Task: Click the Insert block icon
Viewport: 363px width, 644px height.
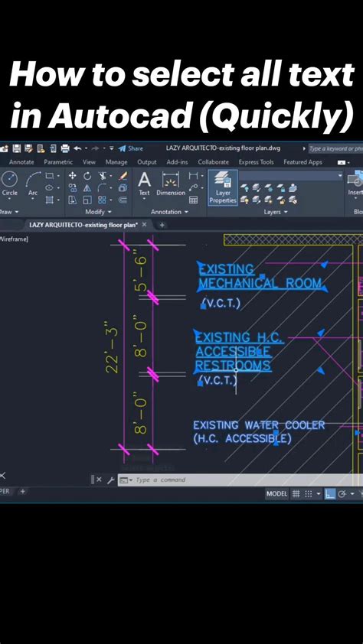Action: tap(355, 184)
